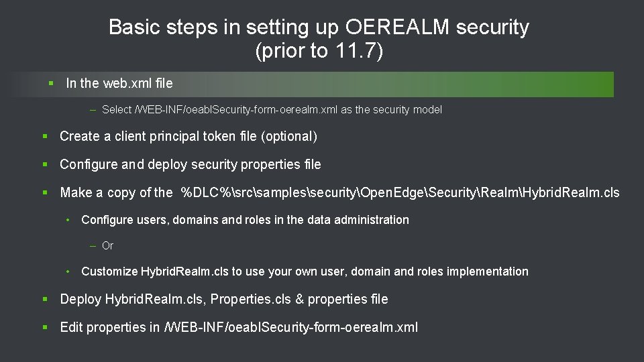Image resolution: width=644 pixels, height=362 pixels.
Task: Click the square bullet before 'Configure and deploy'
Action: (45, 165)
